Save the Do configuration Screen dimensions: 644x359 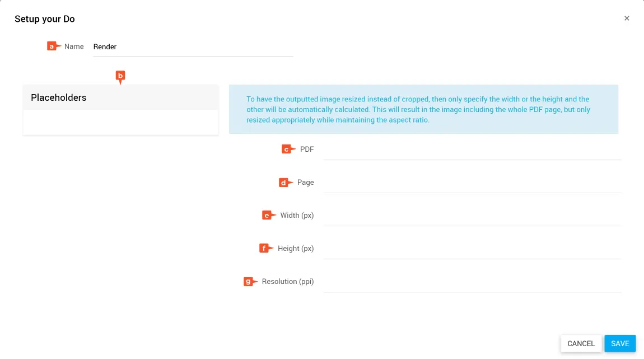pyautogui.click(x=620, y=343)
